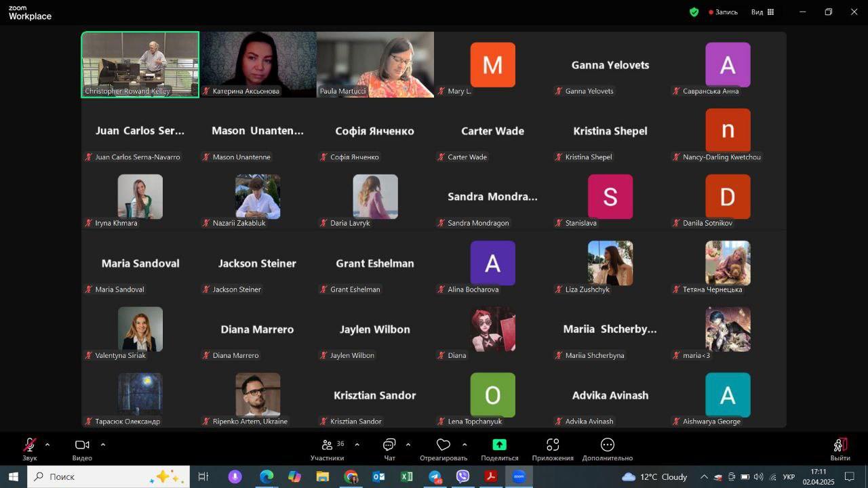Viewport: 868px width, 488px height.
Task: Switch the УКР keyboard language indicator
Action: pyautogui.click(x=789, y=476)
